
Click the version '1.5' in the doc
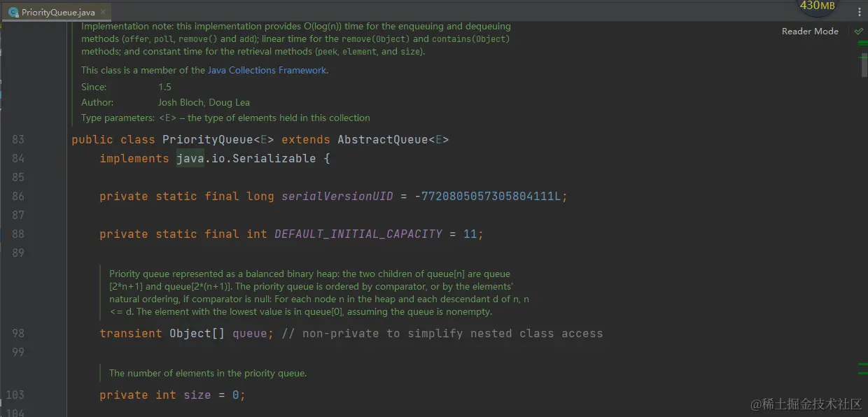[x=164, y=87]
